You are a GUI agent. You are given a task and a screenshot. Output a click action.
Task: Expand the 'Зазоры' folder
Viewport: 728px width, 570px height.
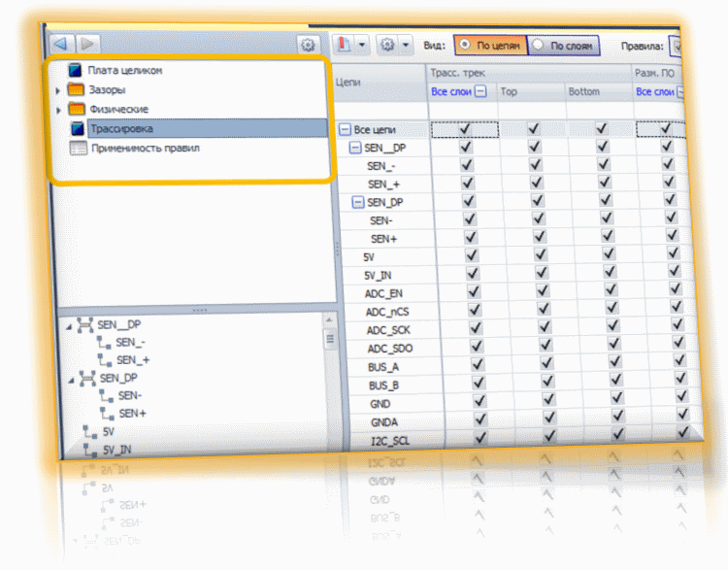[58, 90]
